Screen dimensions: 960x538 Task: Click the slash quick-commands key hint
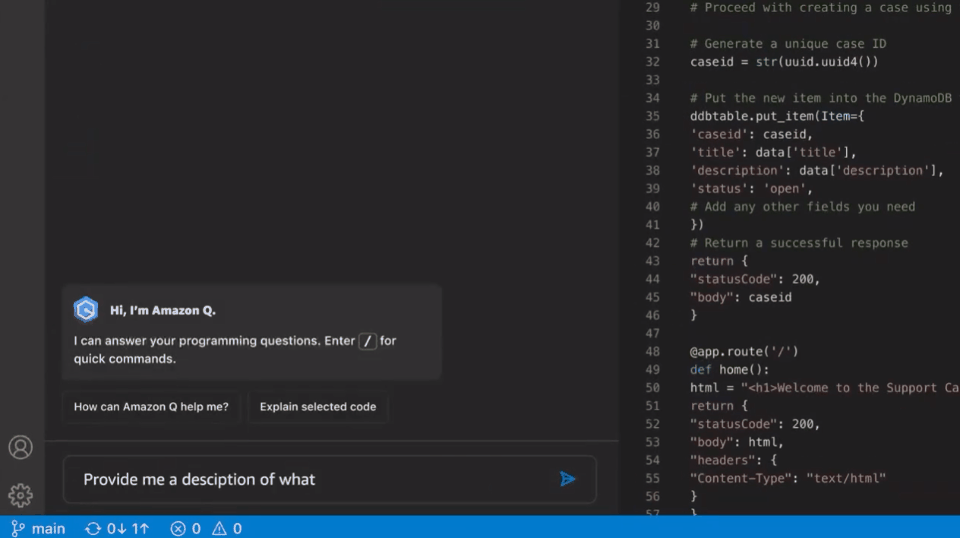coord(367,342)
